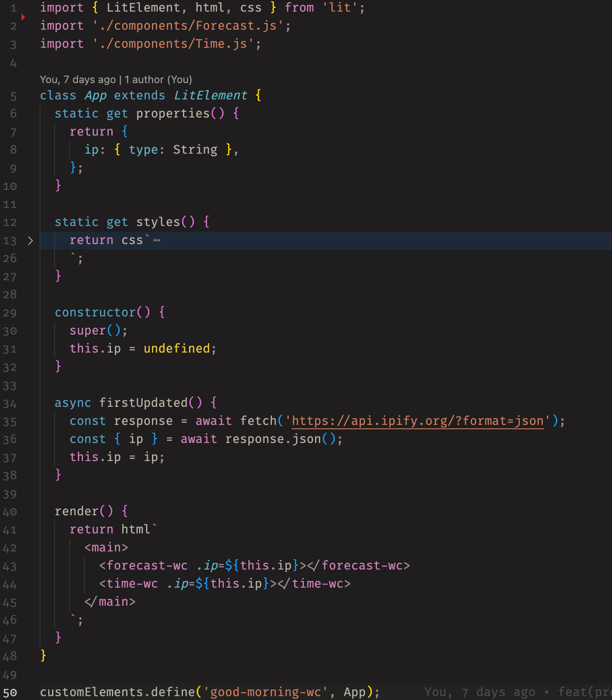Click the inline blame text on line 50

click(x=518, y=692)
